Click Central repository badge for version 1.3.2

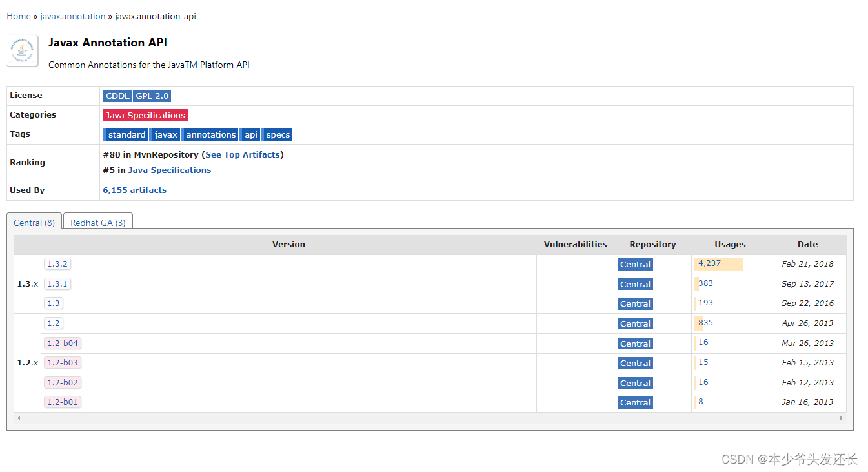pyautogui.click(x=635, y=264)
